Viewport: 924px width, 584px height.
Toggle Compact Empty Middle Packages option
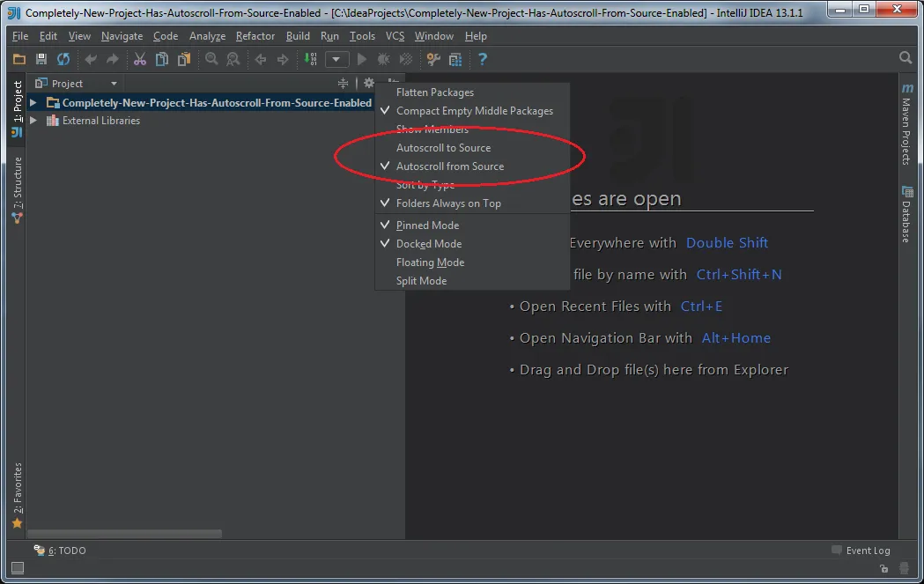[472, 111]
